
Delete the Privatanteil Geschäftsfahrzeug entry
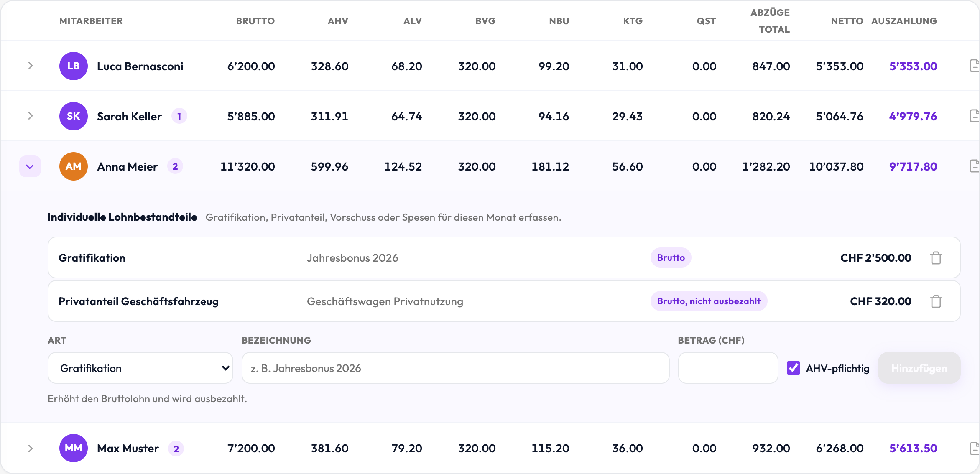pyautogui.click(x=936, y=301)
